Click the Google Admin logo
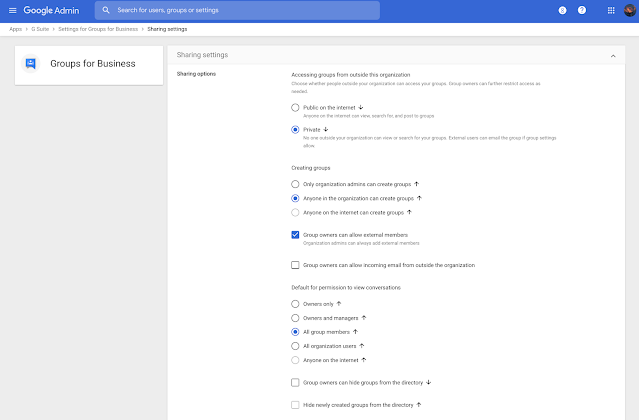Image resolution: width=639 pixels, height=420 pixels. (51, 11)
